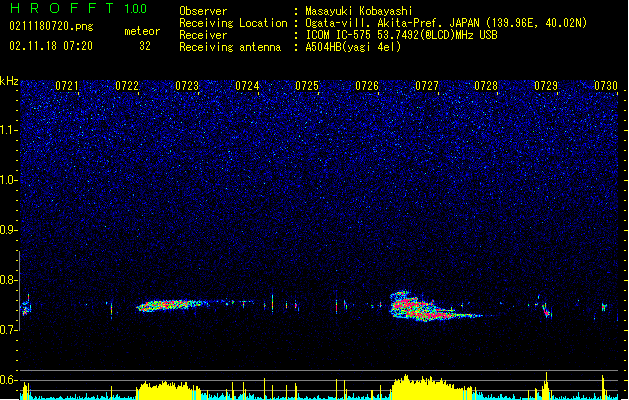Image resolution: width=629 pixels, height=400 pixels.
Task: Click the 0730 time marker
Action: pyautogui.click(x=606, y=86)
